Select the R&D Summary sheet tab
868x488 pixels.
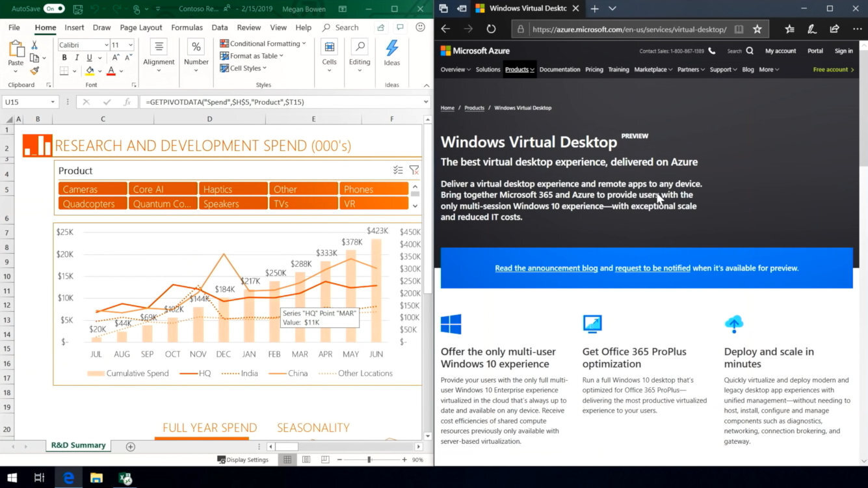[77, 445]
